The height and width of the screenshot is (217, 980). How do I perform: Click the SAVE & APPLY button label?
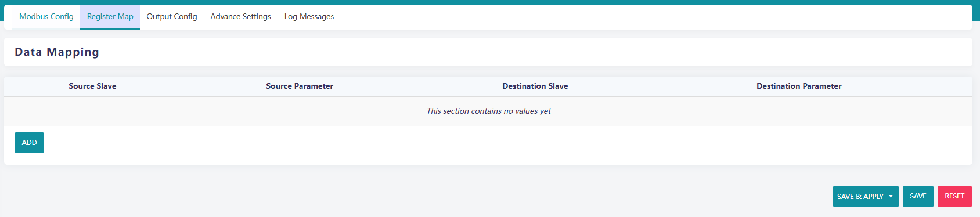tap(860, 197)
